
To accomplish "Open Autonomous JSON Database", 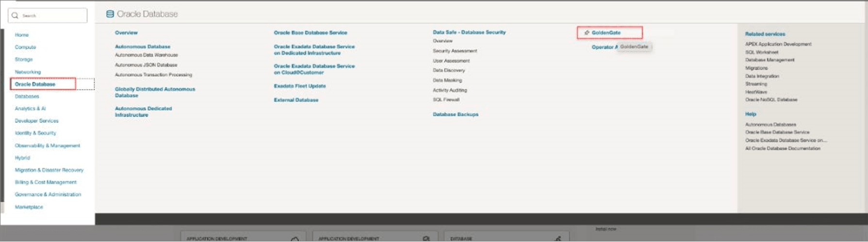I will [146, 65].
